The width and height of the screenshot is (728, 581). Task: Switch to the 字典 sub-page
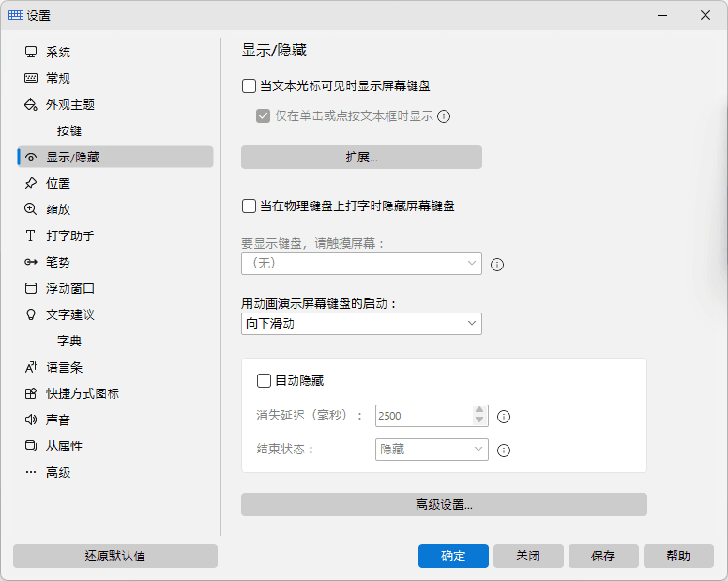[114, 342]
